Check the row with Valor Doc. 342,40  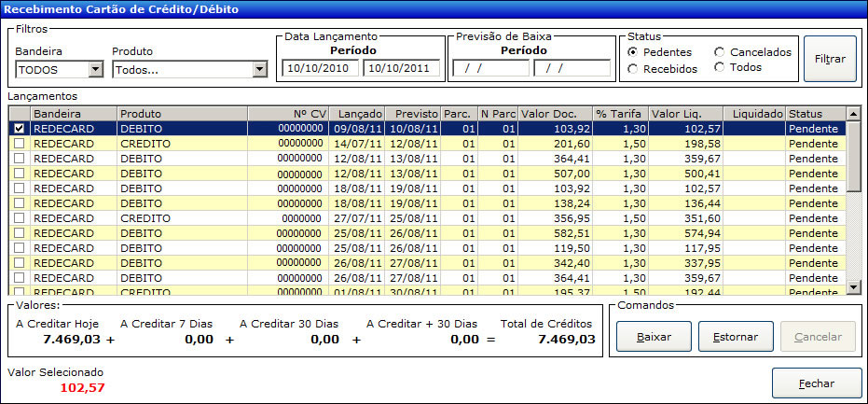pyautogui.click(x=20, y=263)
